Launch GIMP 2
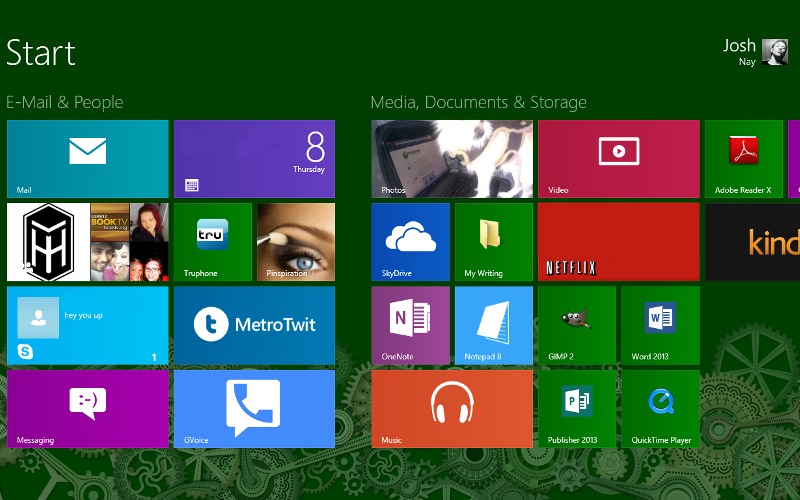This screenshot has height=500, width=800. (577, 326)
